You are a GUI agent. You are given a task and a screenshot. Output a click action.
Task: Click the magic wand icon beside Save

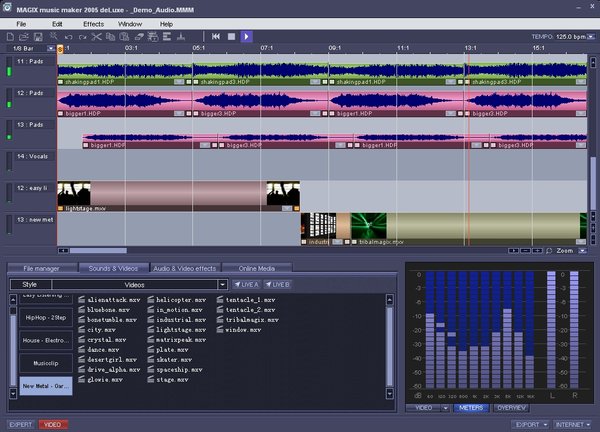pos(54,36)
